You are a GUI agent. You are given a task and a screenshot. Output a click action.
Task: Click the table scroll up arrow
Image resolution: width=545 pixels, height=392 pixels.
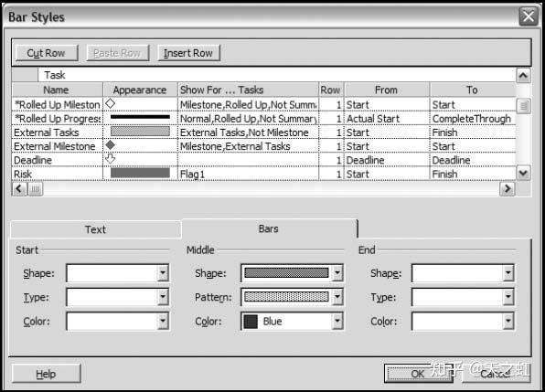click(523, 75)
